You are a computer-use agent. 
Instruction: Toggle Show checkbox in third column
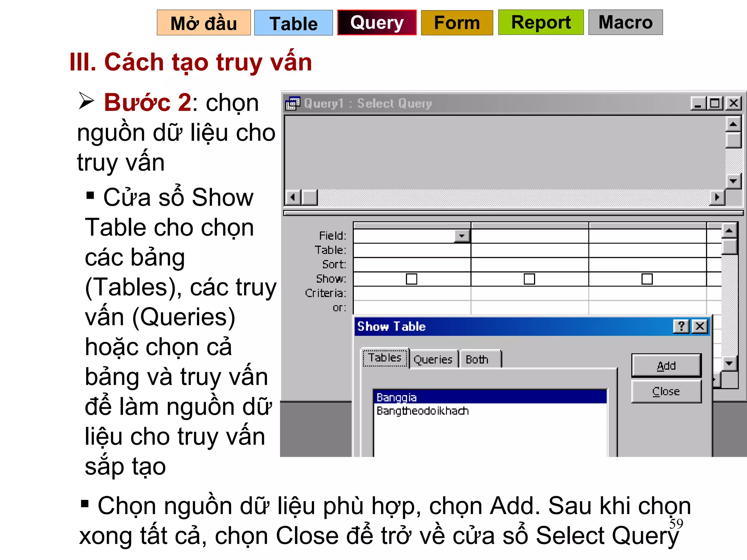(x=647, y=279)
